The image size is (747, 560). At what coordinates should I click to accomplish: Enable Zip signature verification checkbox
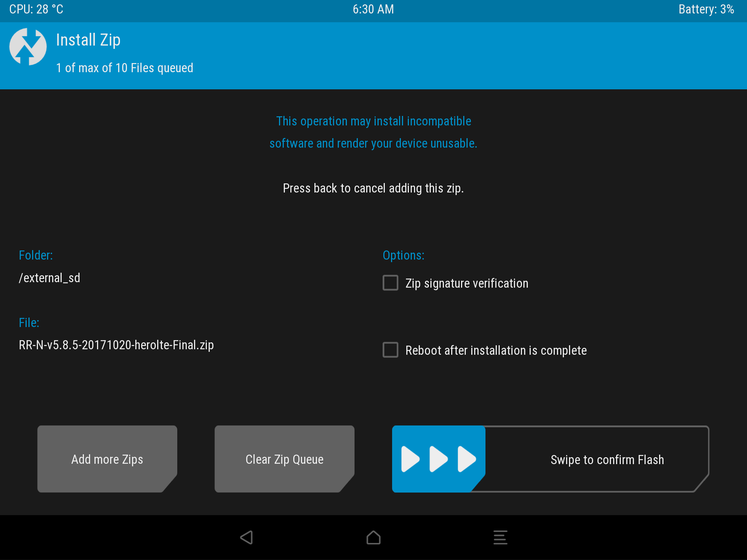(390, 283)
